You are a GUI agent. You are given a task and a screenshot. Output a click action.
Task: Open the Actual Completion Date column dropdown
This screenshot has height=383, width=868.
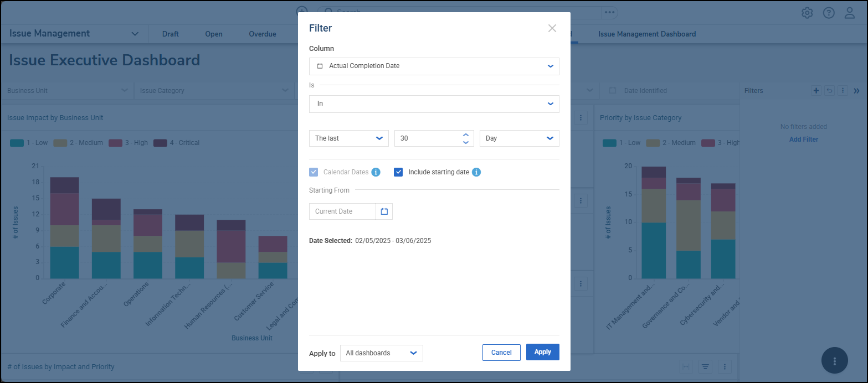coord(434,66)
